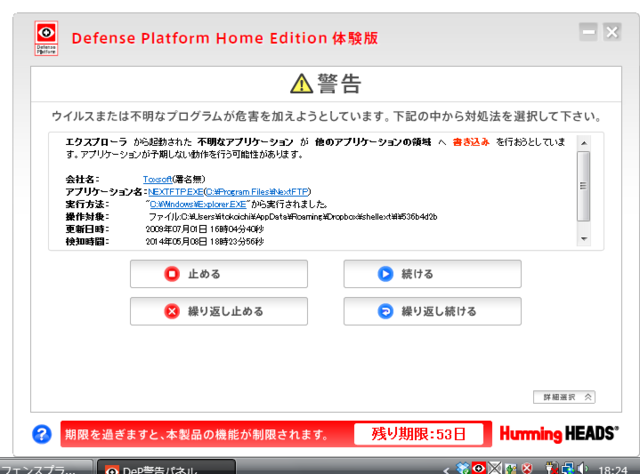Click the power plug tray icon
This screenshot has height=474, width=640.
click(x=552, y=468)
